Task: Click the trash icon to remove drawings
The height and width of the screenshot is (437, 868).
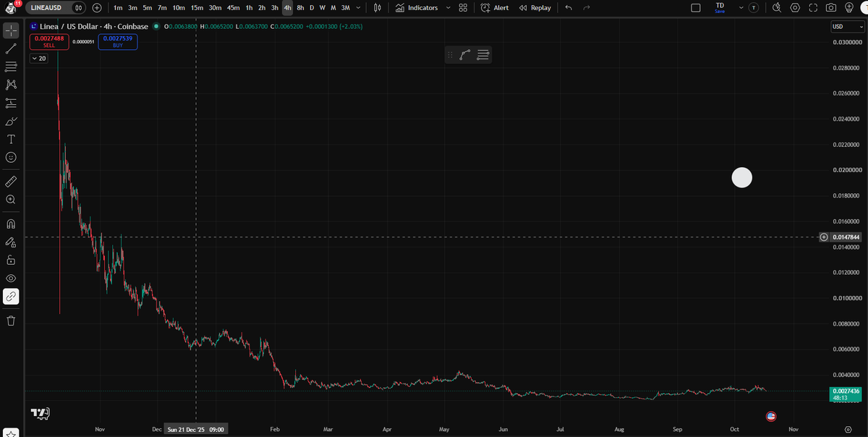Action: pyautogui.click(x=11, y=321)
